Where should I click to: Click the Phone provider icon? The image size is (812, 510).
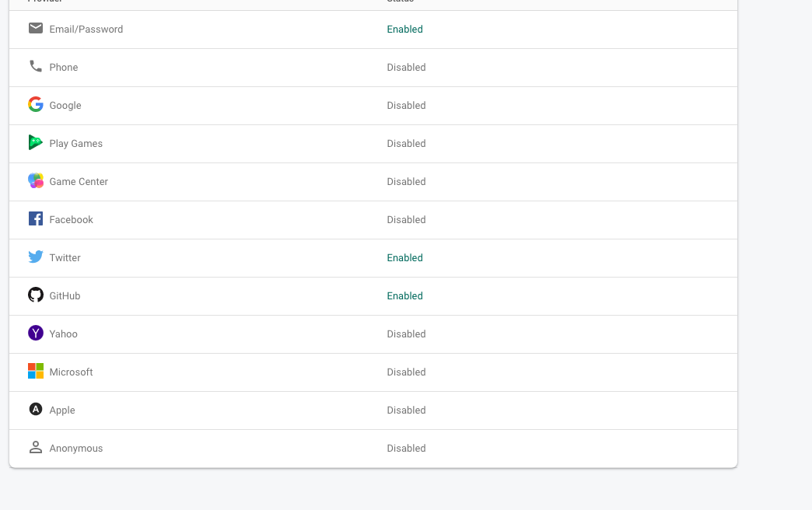coord(36,66)
